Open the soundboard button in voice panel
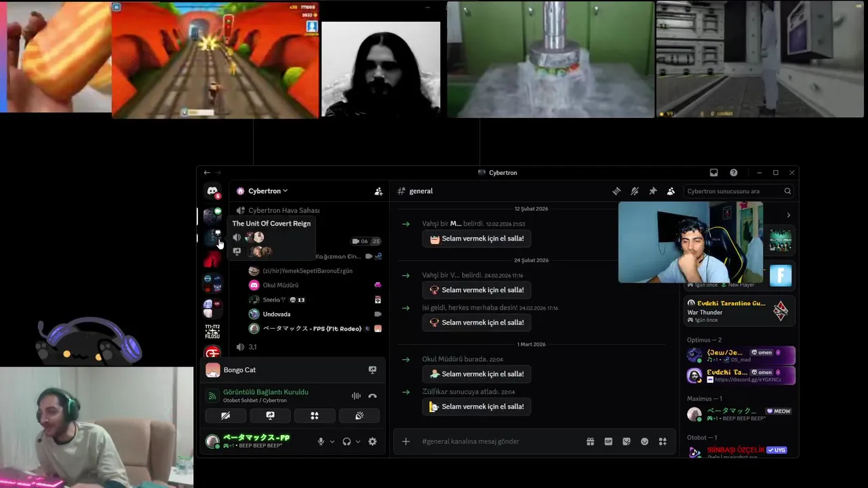The image size is (868, 488). tap(359, 415)
